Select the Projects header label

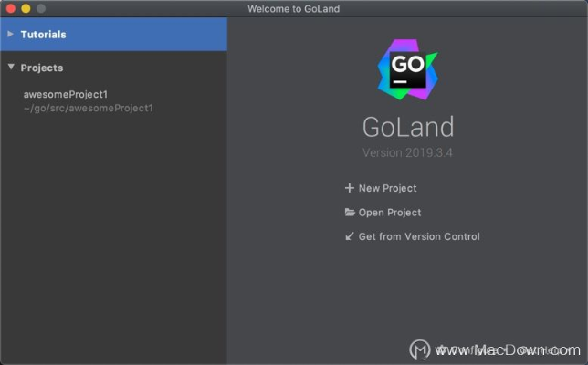click(x=42, y=68)
